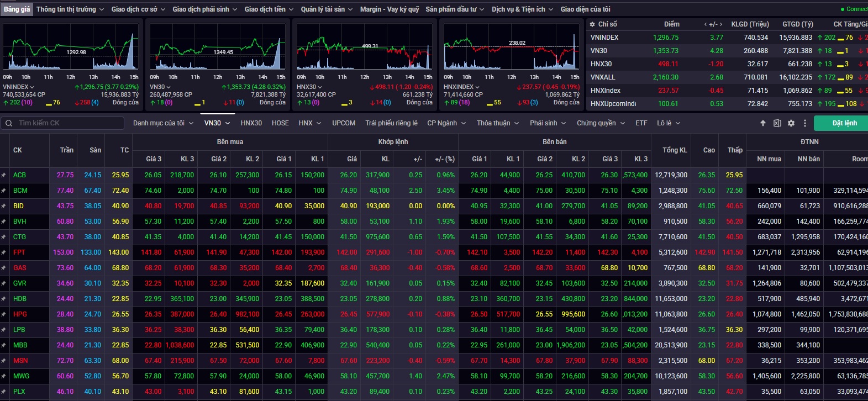Open Chứng quyền dropdown
This screenshot has width=868, height=401.
pyautogui.click(x=601, y=123)
